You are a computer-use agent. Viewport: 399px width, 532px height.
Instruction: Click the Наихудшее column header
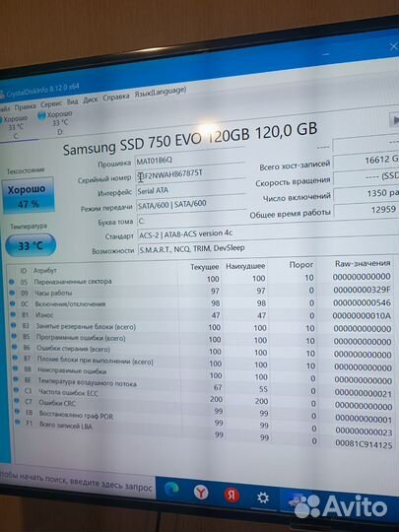point(245,266)
